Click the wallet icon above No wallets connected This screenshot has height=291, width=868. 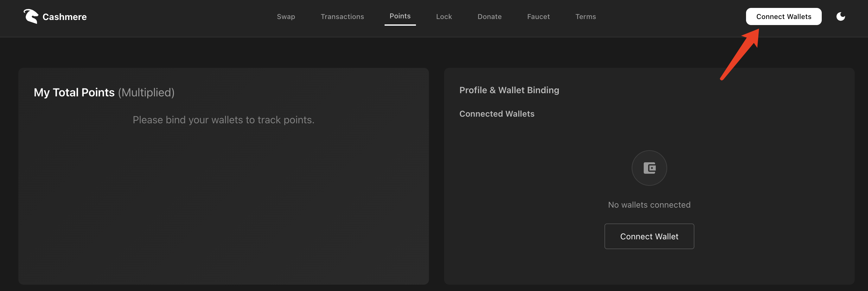click(x=649, y=168)
